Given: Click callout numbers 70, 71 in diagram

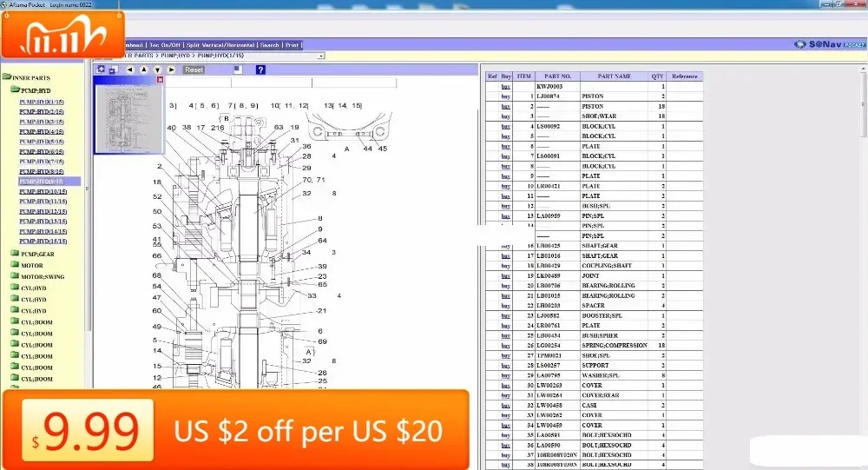Looking at the screenshot, I should click(314, 180).
